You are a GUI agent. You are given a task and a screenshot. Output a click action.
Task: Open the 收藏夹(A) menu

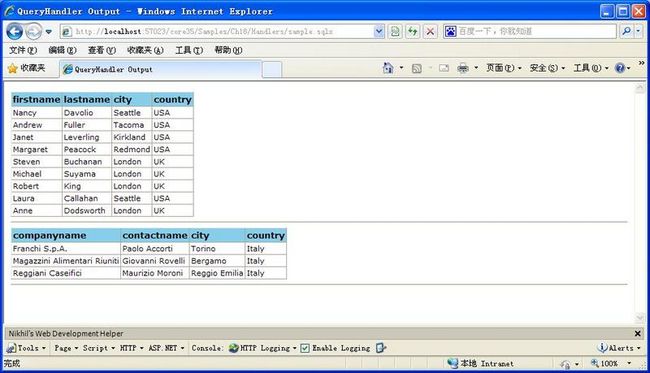pos(145,50)
